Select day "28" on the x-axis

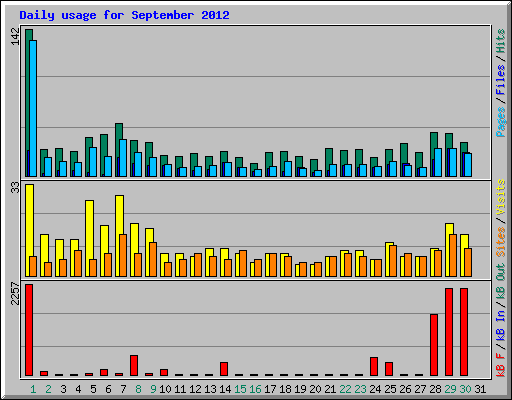point(435,389)
